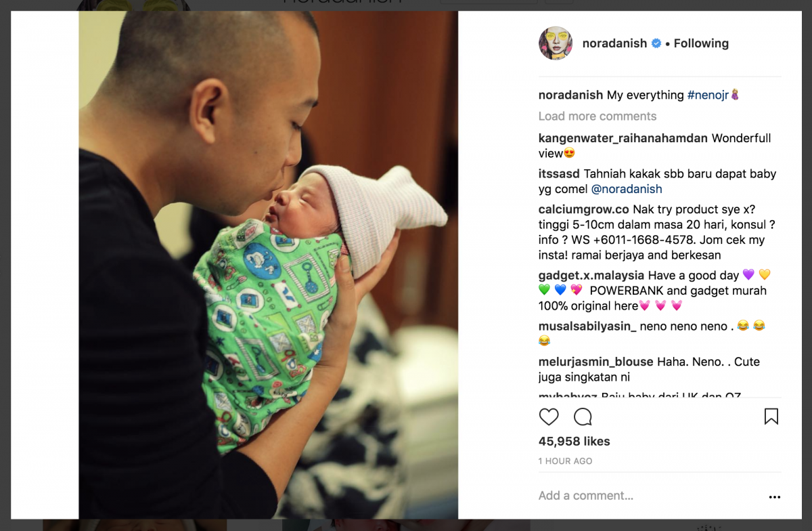
Task: Open the comment bubble icon
Action: (x=583, y=417)
